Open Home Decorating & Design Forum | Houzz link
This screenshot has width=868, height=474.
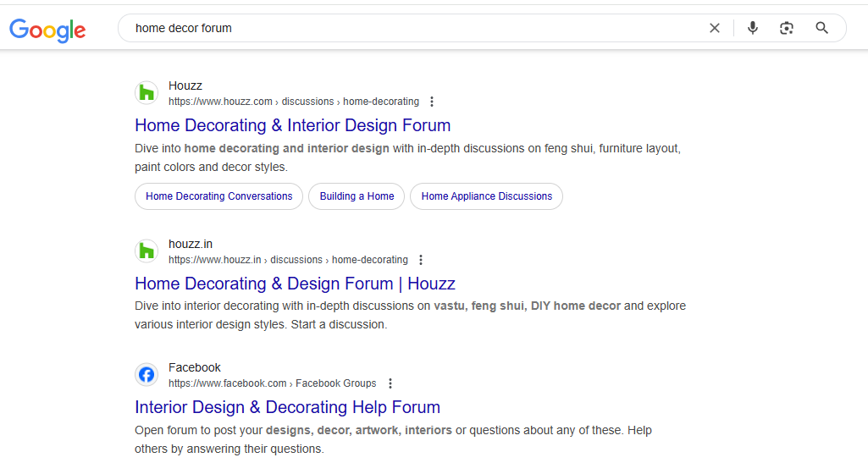(x=295, y=284)
